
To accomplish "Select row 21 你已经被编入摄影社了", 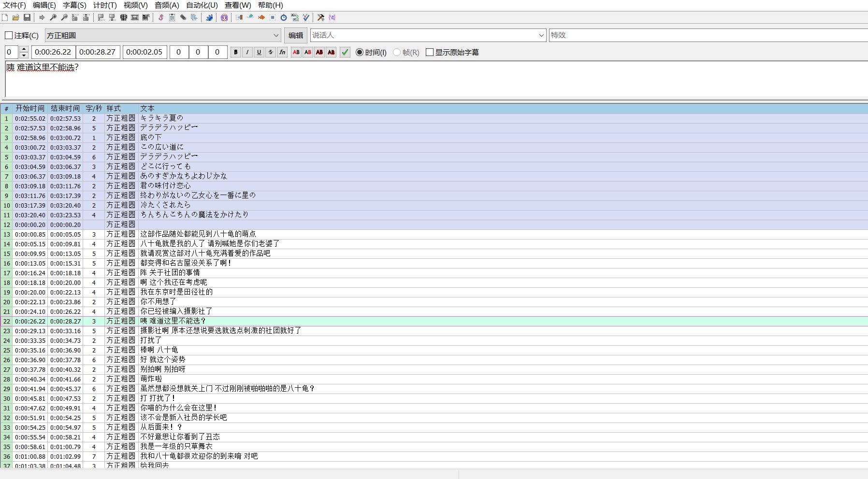I will tap(434, 311).
